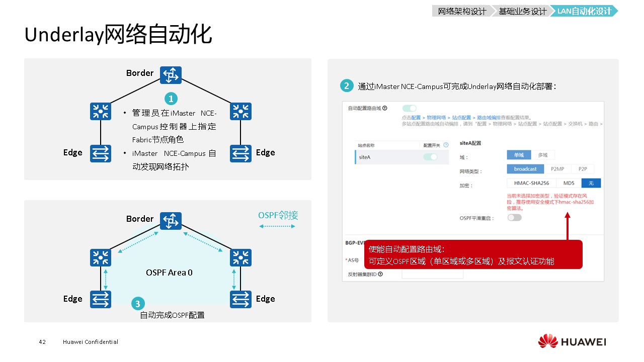Choose the HMAC-SHA256 encryption option
The image size is (644, 362).
click(x=531, y=183)
